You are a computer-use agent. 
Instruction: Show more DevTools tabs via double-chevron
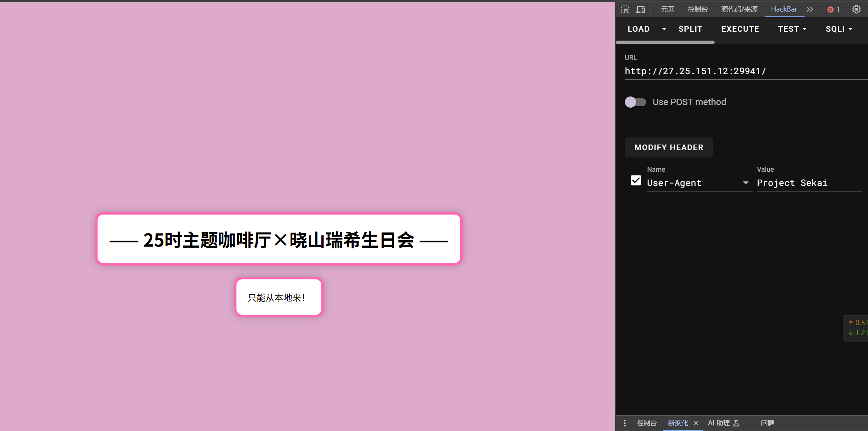[x=810, y=9]
